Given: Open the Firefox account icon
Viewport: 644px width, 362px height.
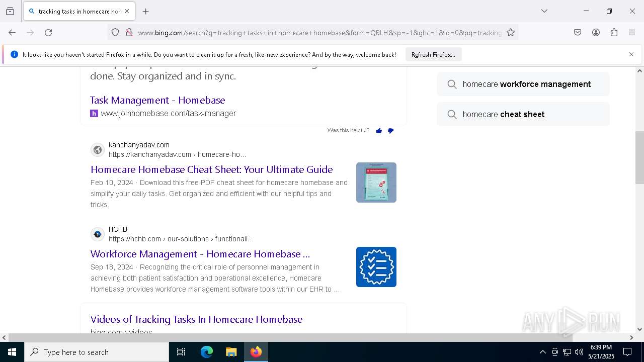Looking at the screenshot, I should coord(596,33).
